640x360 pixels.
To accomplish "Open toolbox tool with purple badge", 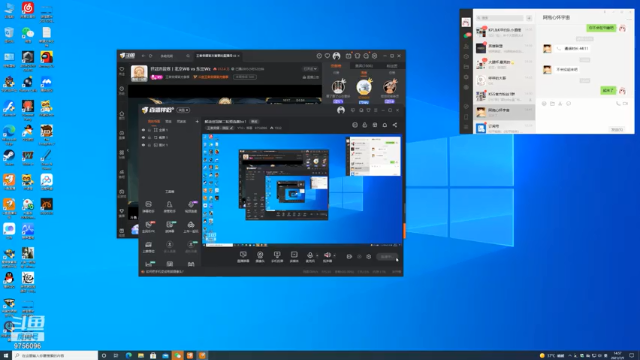I will [x=191, y=207].
